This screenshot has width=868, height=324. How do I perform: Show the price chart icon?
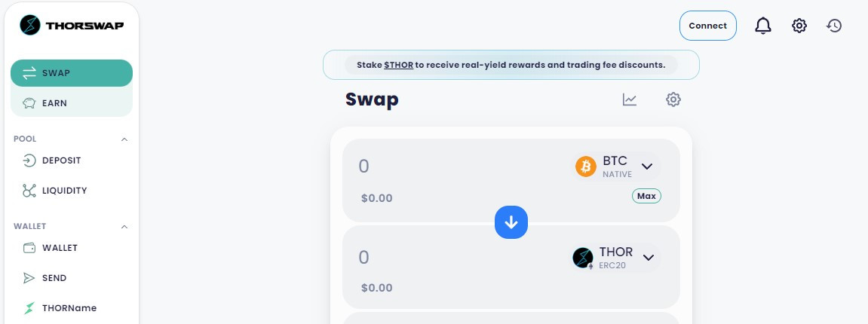[x=630, y=99]
